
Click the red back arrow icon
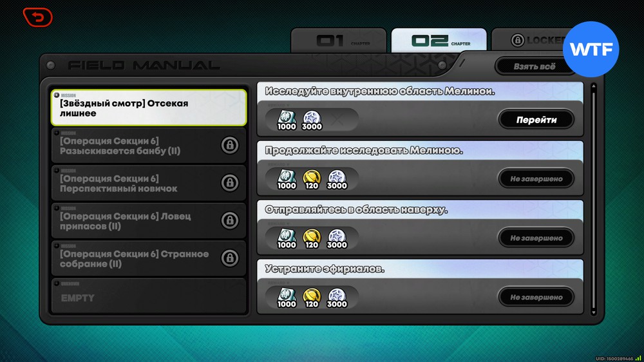pyautogui.click(x=37, y=17)
